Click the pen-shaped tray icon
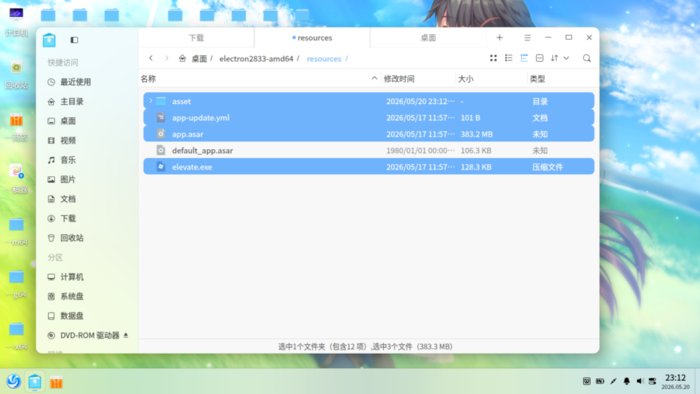The width and height of the screenshot is (700, 394). click(613, 381)
